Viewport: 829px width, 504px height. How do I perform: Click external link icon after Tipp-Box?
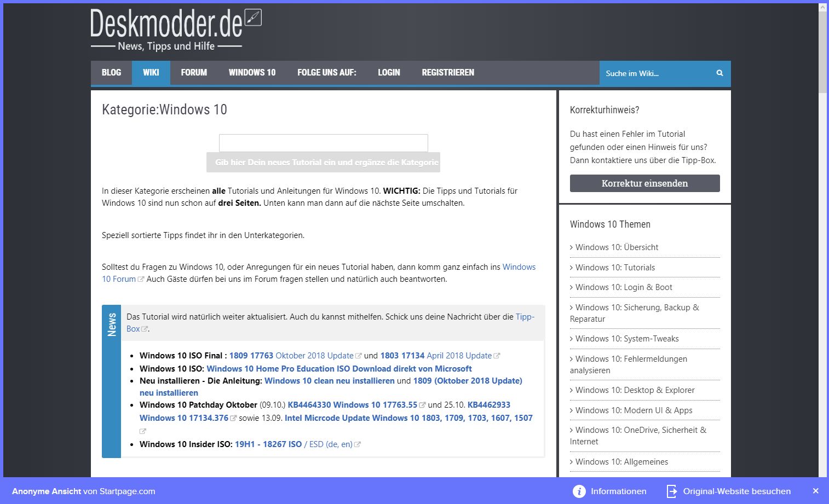[x=145, y=329]
